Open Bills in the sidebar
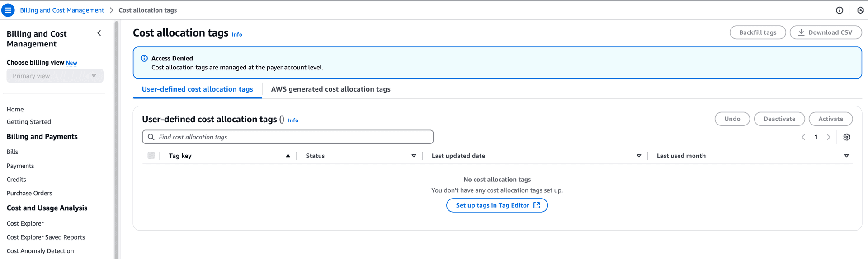 point(12,152)
